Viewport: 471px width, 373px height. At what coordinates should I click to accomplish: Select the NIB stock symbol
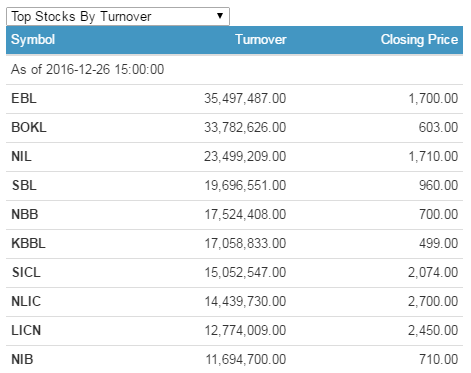(x=22, y=359)
